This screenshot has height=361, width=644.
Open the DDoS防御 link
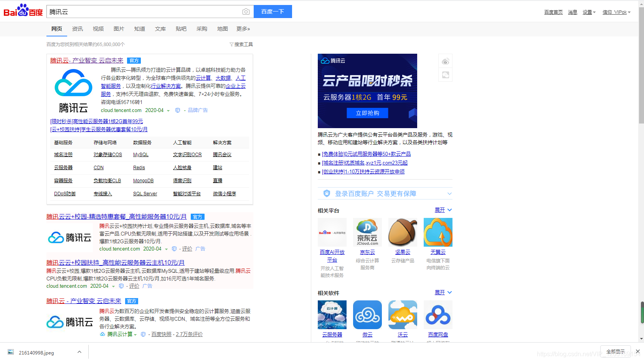point(65,194)
